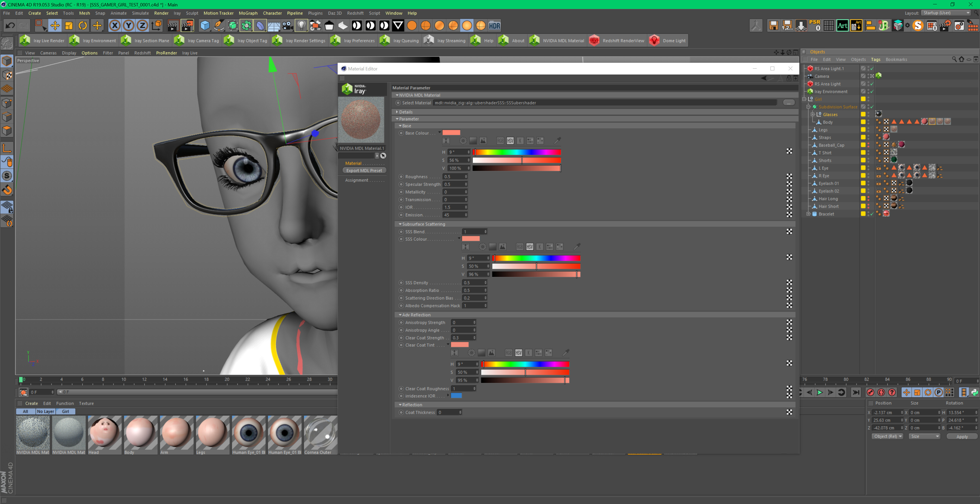Select the Scale tool icon
980x504 pixels.
point(69,26)
